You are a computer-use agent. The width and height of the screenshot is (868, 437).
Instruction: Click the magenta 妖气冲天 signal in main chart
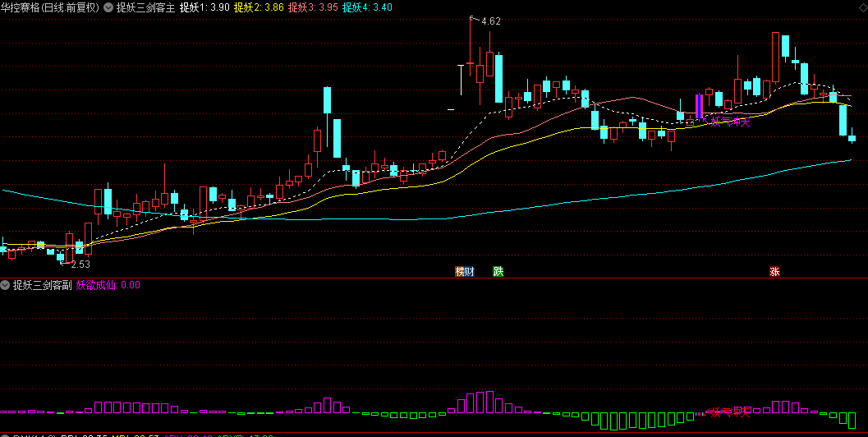coord(730,122)
